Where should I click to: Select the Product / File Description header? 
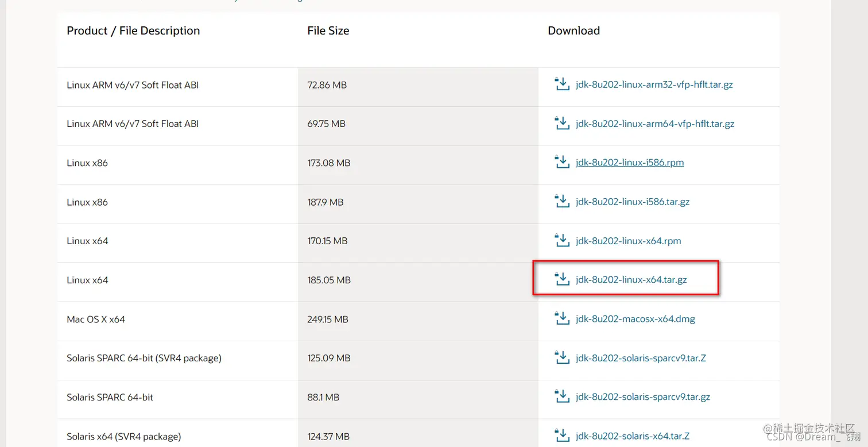coord(133,31)
